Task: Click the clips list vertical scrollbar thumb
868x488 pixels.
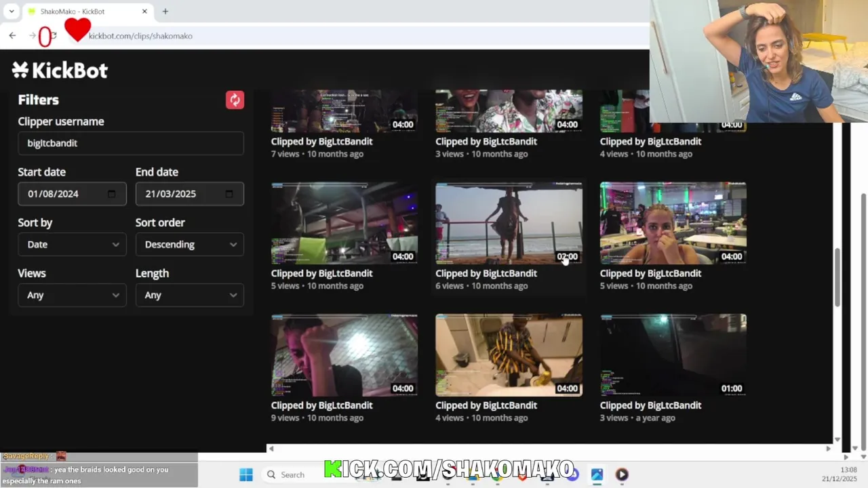Action: pyautogui.click(x=837, y=277)
